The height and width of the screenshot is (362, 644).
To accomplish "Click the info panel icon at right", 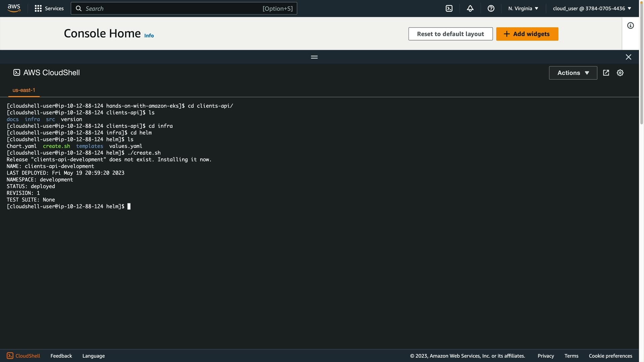I will click(630, 25).
